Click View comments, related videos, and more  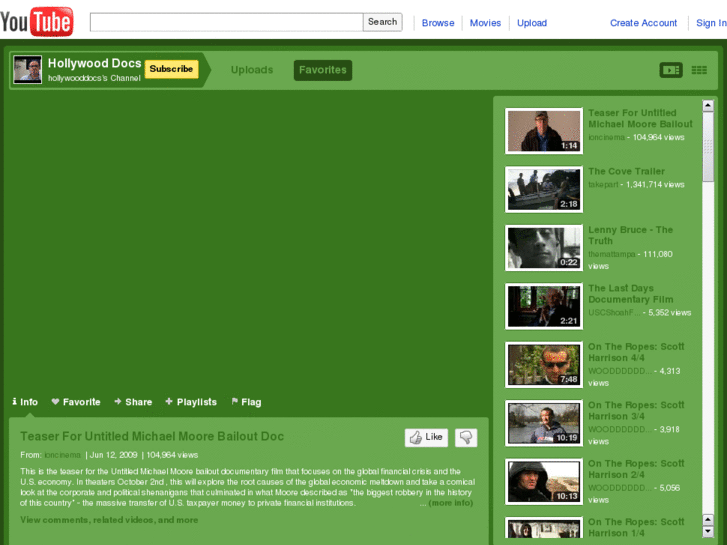click(109, 520)
